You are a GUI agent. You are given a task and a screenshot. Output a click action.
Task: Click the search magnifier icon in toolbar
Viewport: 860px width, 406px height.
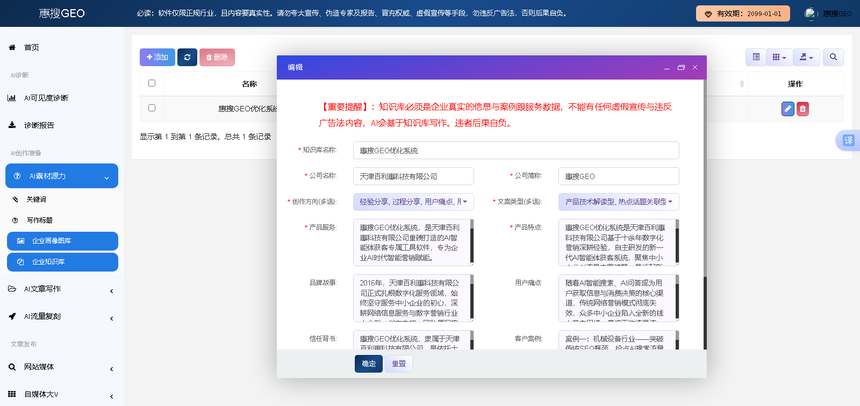[x=833, y=57]
